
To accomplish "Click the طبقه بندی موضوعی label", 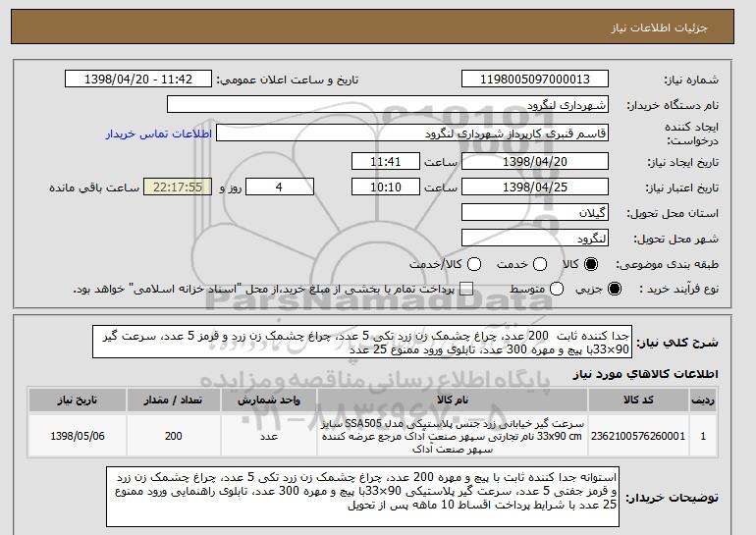I will 667,264.
